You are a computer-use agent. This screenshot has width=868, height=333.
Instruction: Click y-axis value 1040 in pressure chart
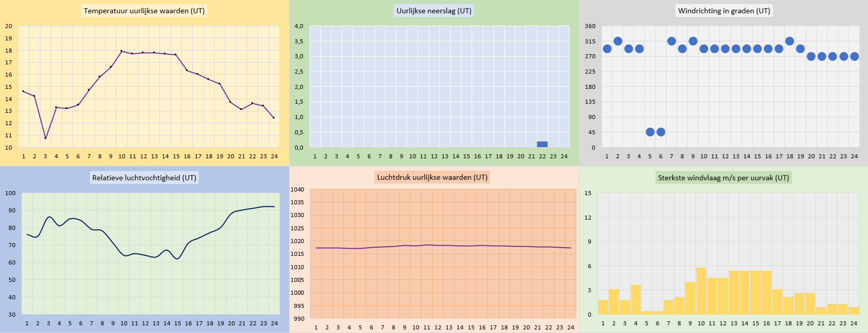[297, 189]
